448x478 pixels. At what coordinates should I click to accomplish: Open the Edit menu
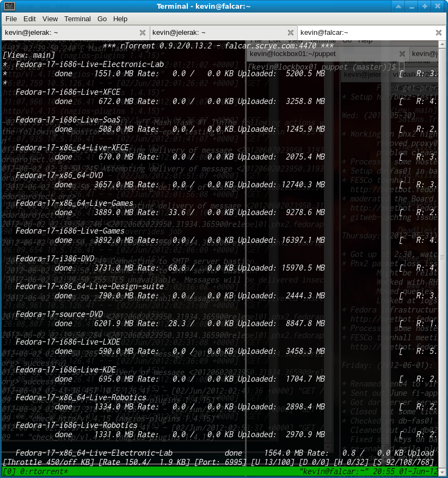(29, 19)
